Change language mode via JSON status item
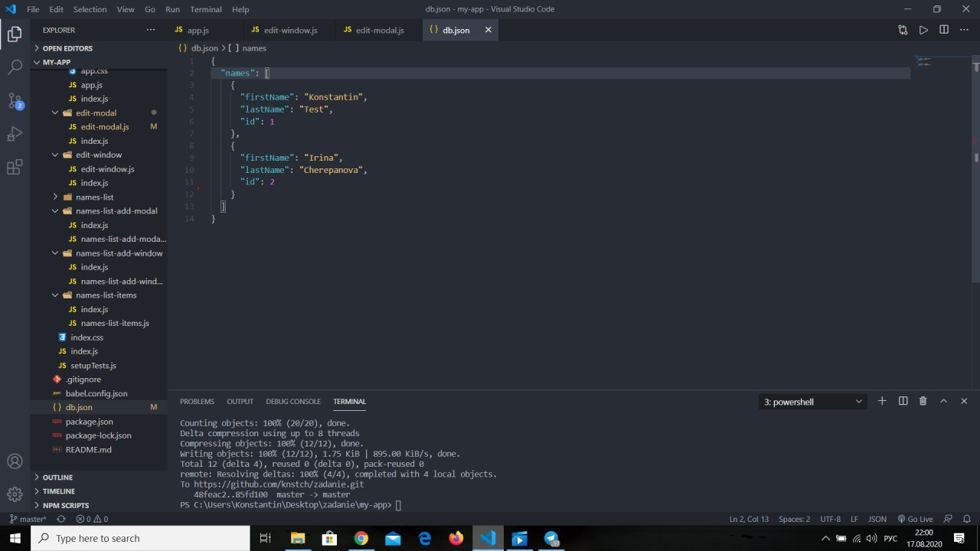Image resolution: width=980 pixels, height=551 pixels. pyautogui.click(x=877, y=519)
